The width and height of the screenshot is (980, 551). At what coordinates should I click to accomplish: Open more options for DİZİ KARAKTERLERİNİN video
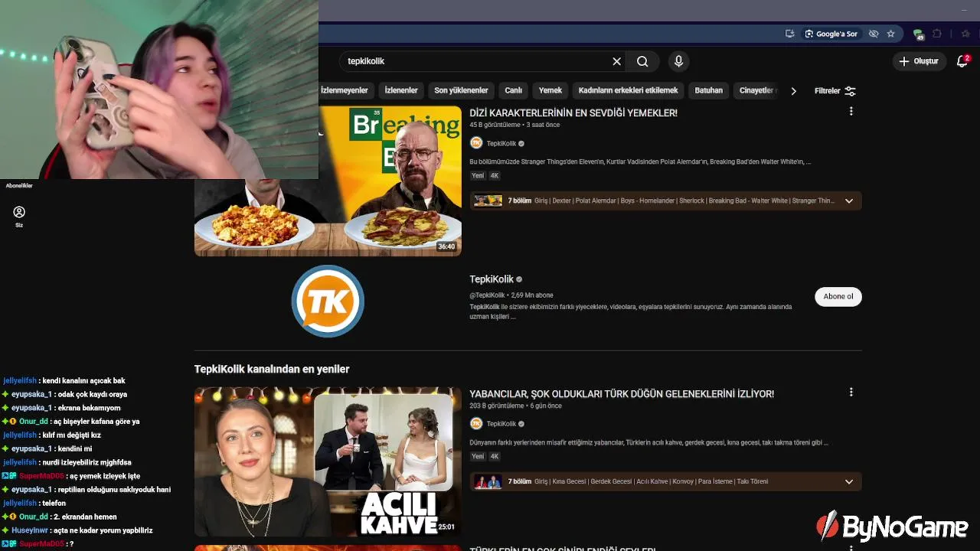tap(851, 112)
